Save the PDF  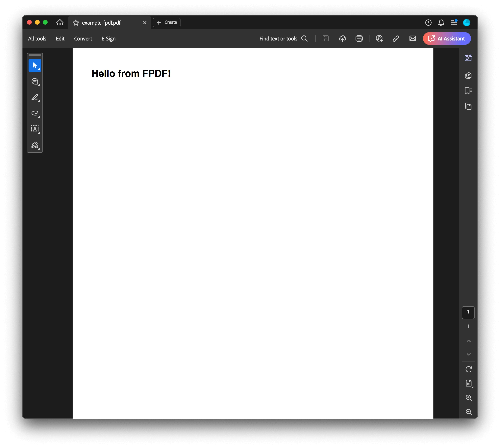tap(325, 38)
